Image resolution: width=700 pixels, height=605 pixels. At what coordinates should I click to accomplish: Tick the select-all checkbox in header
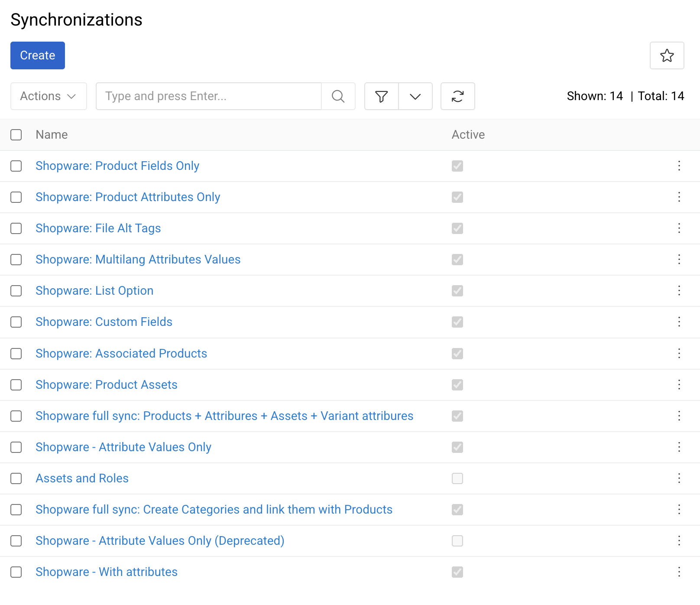click(16, 135)
